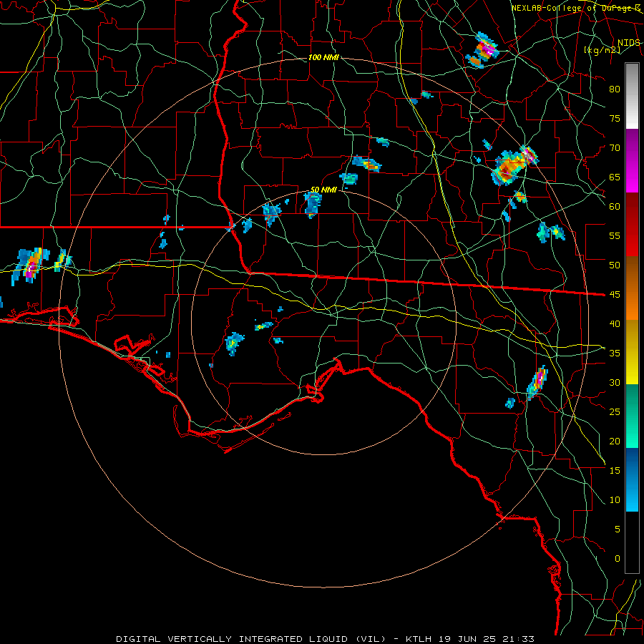This screenshot has height=644, width=644.
Task: Click the legend value 75
Action: point(615,119)
